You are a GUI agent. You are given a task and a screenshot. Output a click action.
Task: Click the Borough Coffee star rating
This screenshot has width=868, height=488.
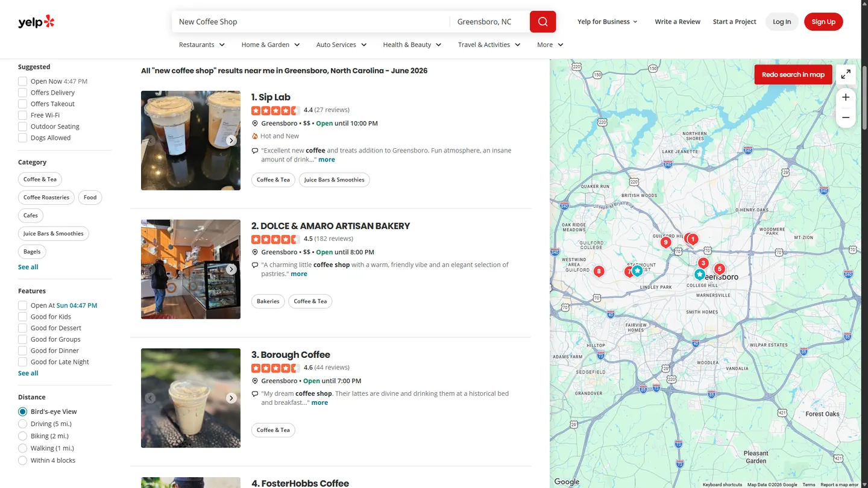[275, 368]
